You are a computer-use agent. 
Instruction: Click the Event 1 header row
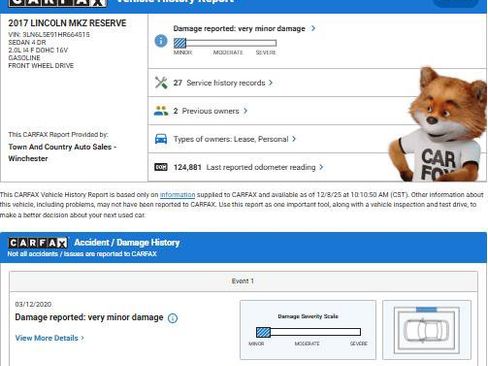[244, 281]
